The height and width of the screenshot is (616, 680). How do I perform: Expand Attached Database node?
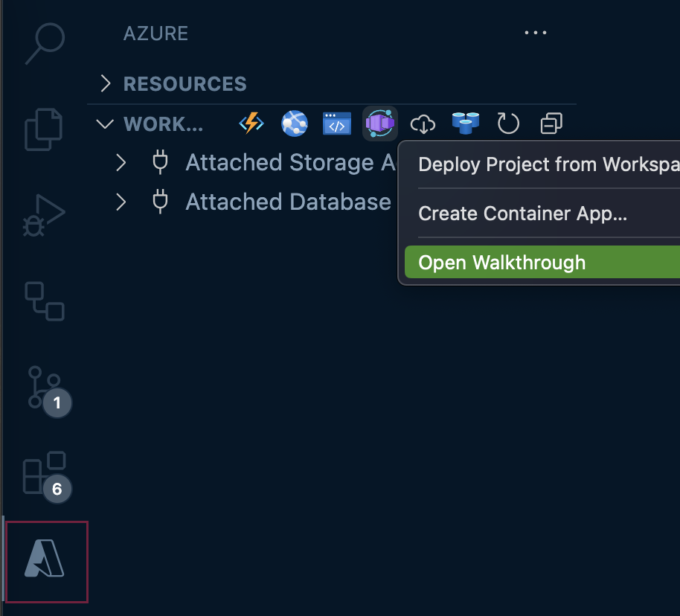point(121,202)
